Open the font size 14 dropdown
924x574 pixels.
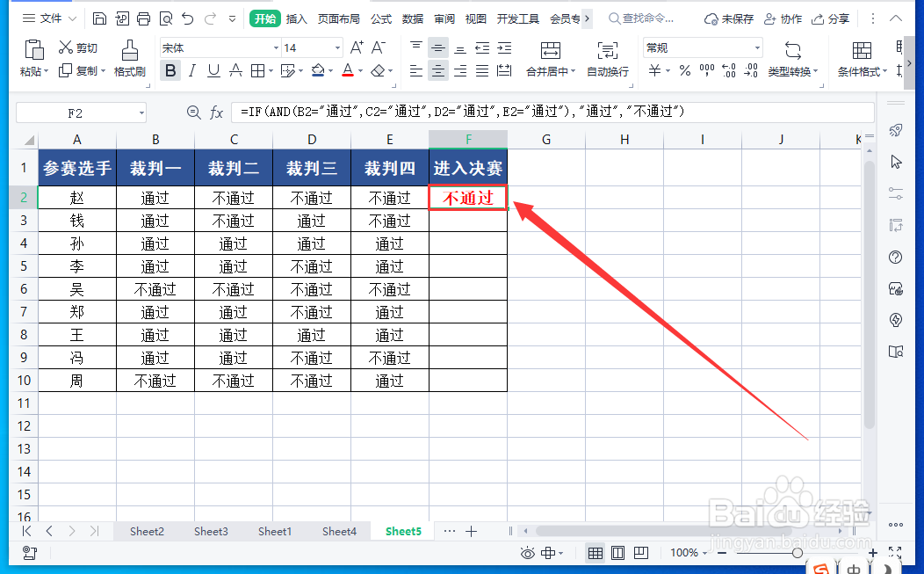coord(337,47)
